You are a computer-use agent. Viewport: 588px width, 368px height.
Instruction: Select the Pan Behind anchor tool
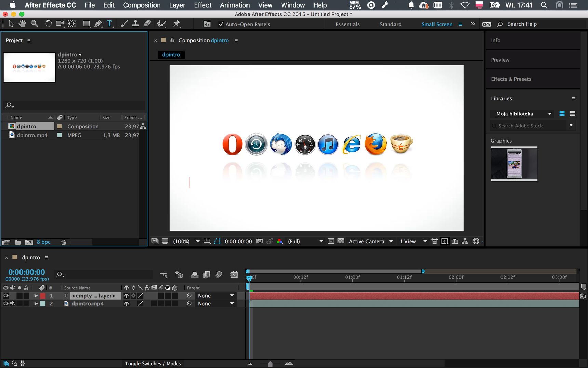click(x=72, y=24)
